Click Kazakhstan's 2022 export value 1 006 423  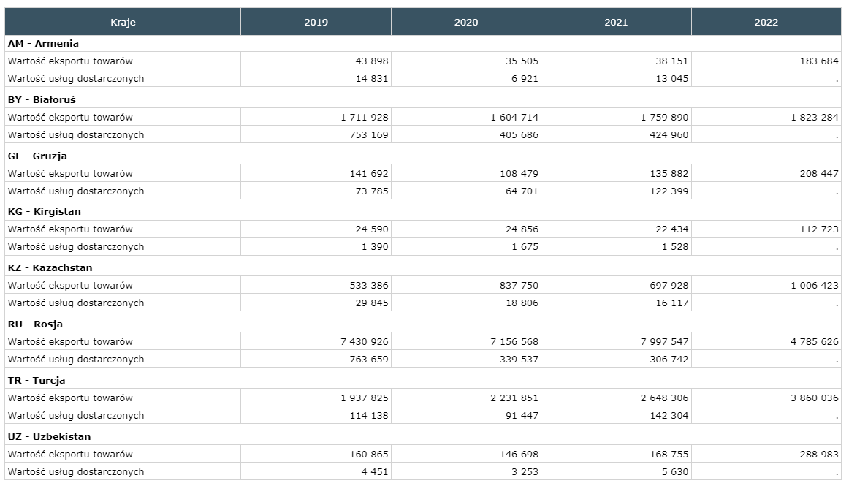coord(814,286)
